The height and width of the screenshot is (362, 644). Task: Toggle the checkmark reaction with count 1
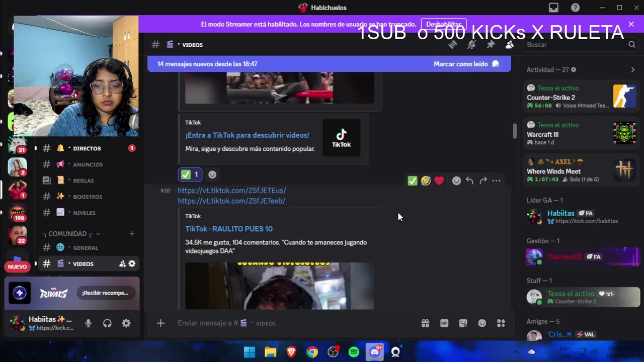pos(190,174)
